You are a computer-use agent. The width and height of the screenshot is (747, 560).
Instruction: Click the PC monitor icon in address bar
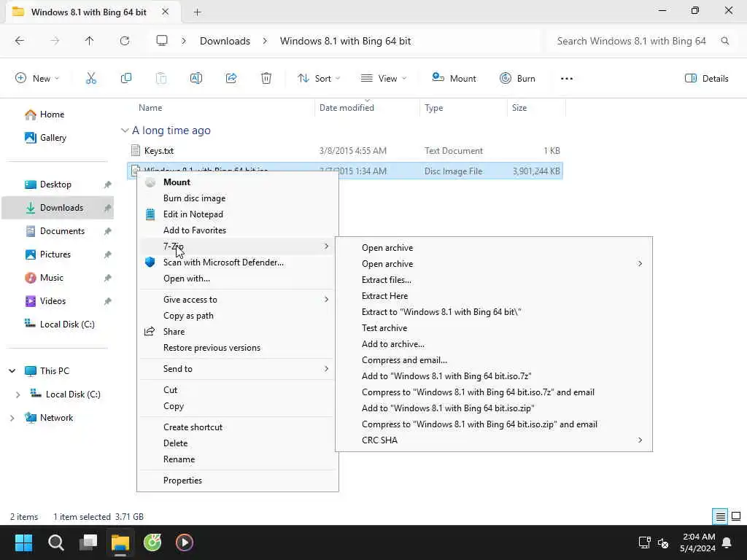(162, 41)
